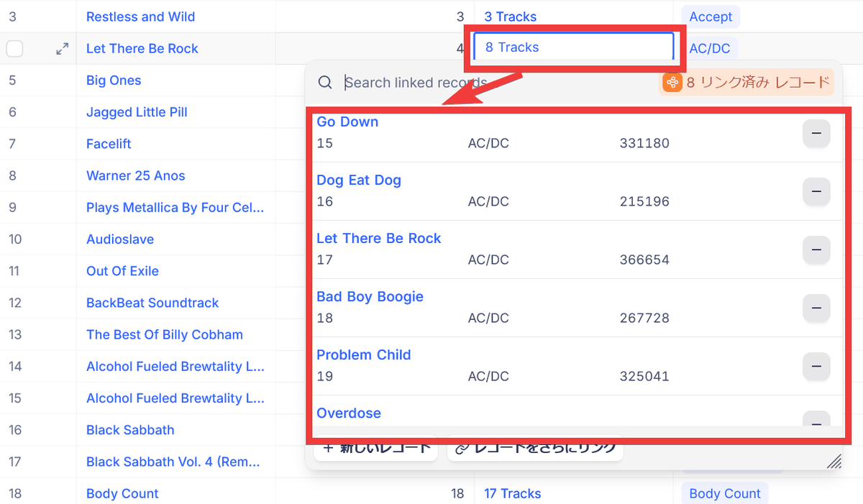Unlink the Go Down track record
Screen dimensions: 863x504
click(816, 133)
